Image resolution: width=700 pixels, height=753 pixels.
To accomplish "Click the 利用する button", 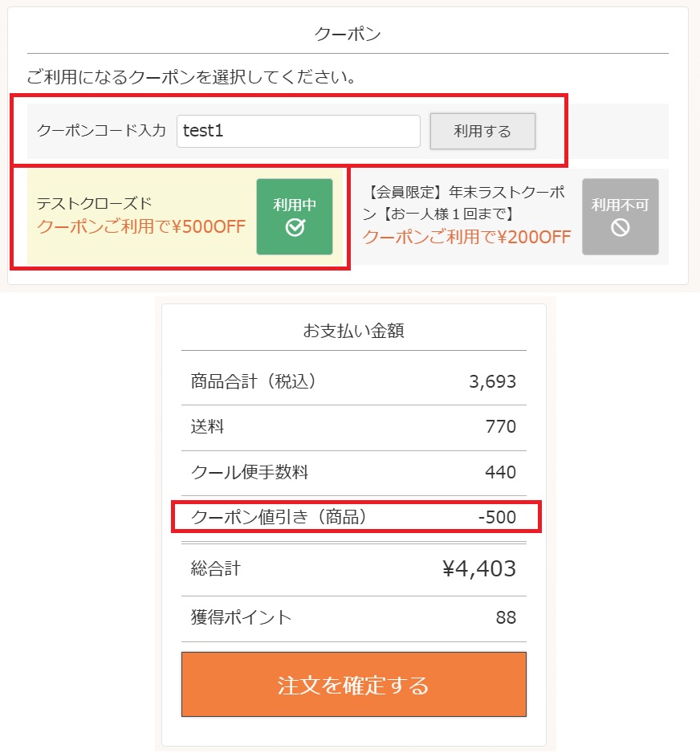I will click(482, 130).
